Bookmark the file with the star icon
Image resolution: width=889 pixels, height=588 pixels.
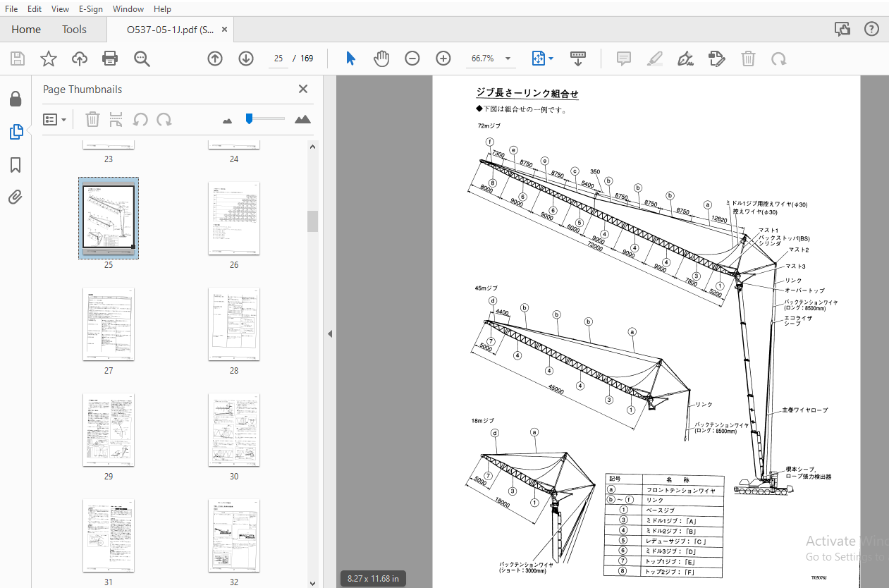coord(48,59)
